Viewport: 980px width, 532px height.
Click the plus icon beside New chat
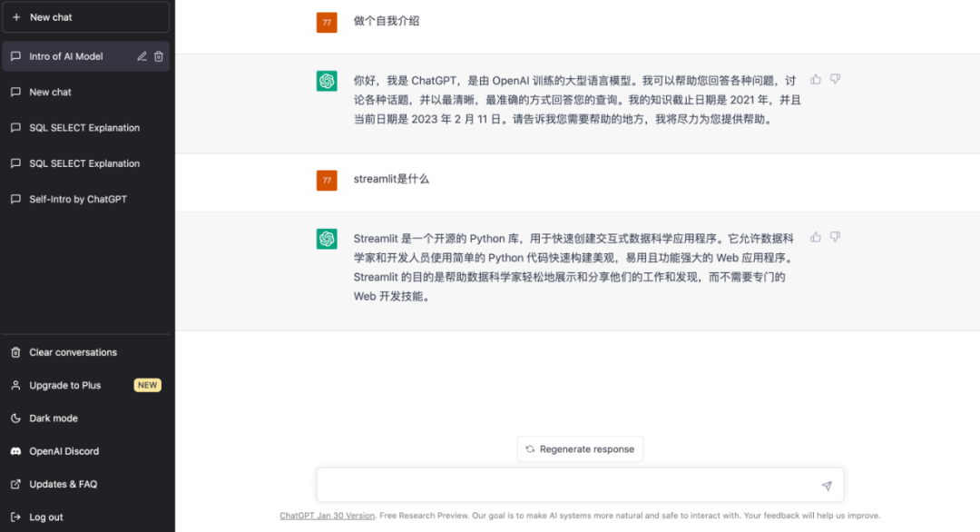pyautogui.click(x=16, y=17)
